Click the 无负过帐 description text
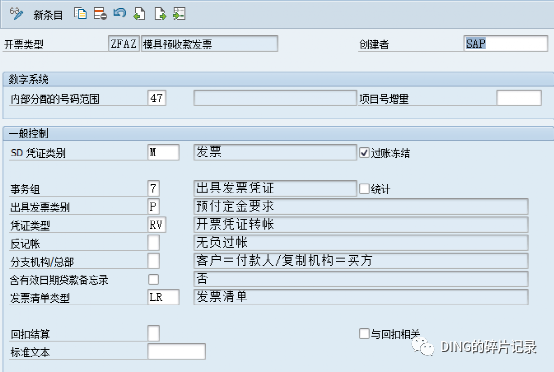Screen dimensions: 554x372 coord(222,242)
